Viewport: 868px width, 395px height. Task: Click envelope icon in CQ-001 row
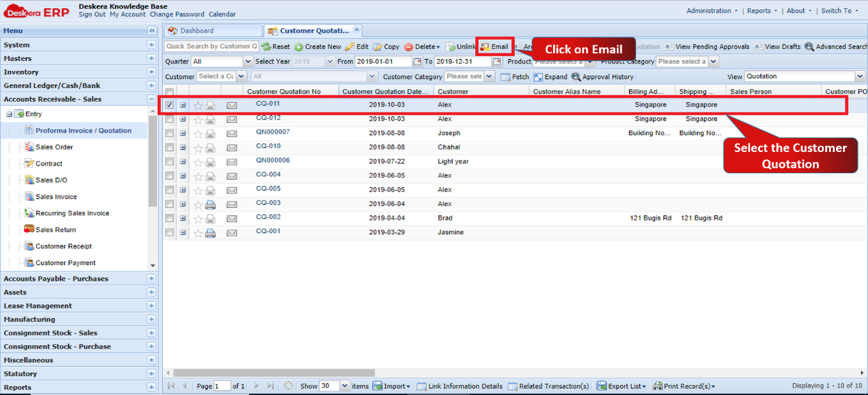click(x=232, y=232)
